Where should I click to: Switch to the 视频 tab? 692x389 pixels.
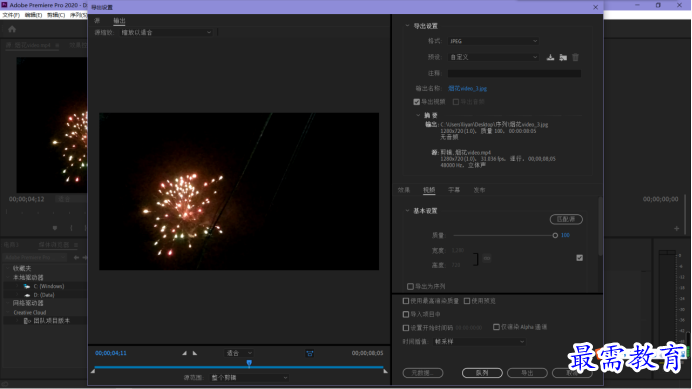[x=429, y=190]
